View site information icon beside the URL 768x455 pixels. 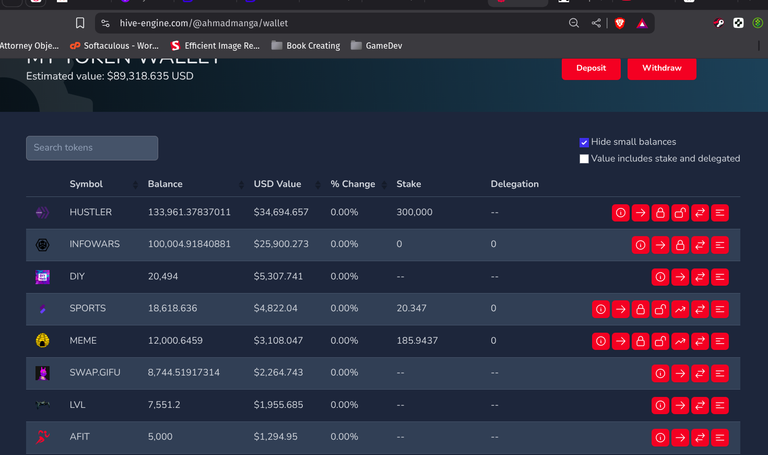[x=105, y=23]
